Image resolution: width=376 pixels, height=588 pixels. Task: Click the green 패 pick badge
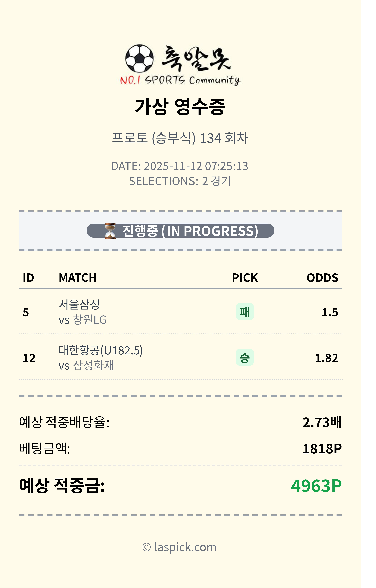245,312
